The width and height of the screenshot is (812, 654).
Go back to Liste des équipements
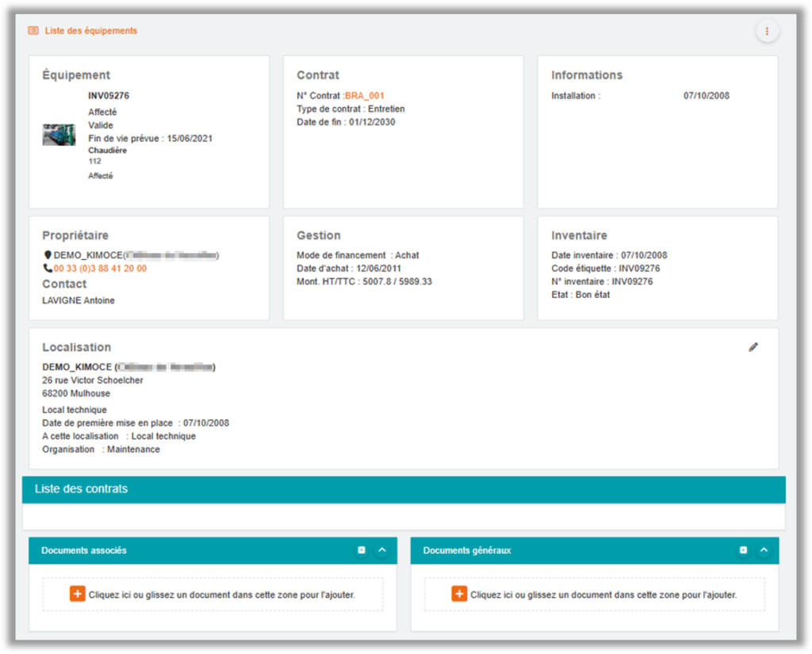click(x=90, y=31)
